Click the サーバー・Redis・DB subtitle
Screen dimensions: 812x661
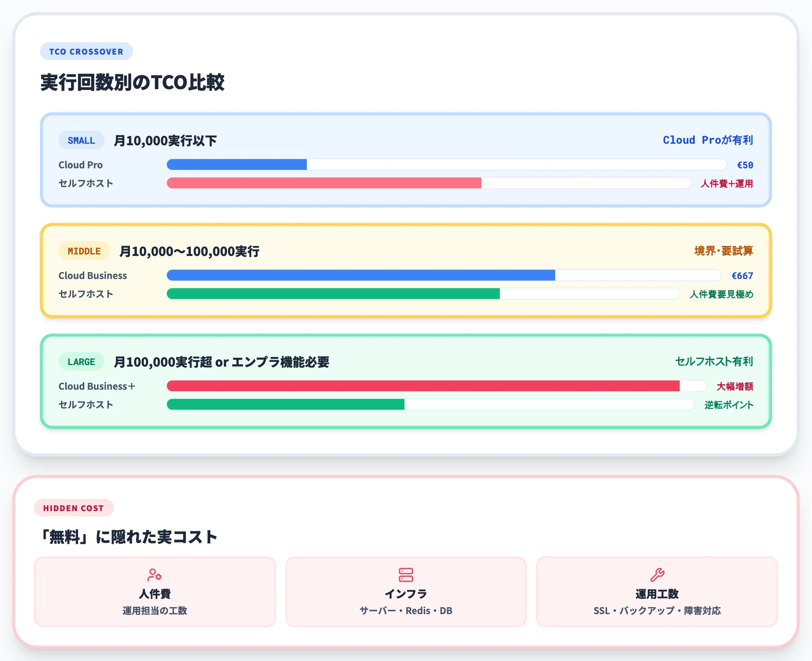tap(406, 611)
